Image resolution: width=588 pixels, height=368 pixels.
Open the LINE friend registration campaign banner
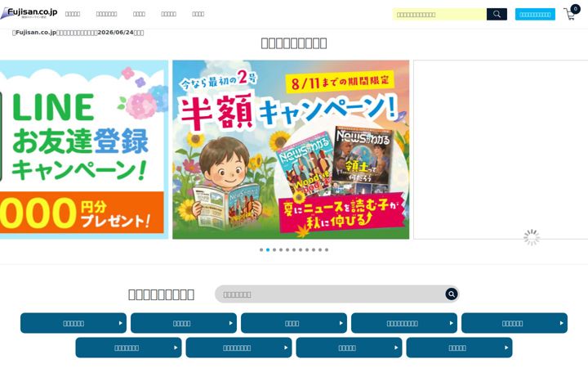tap(84, 150)
